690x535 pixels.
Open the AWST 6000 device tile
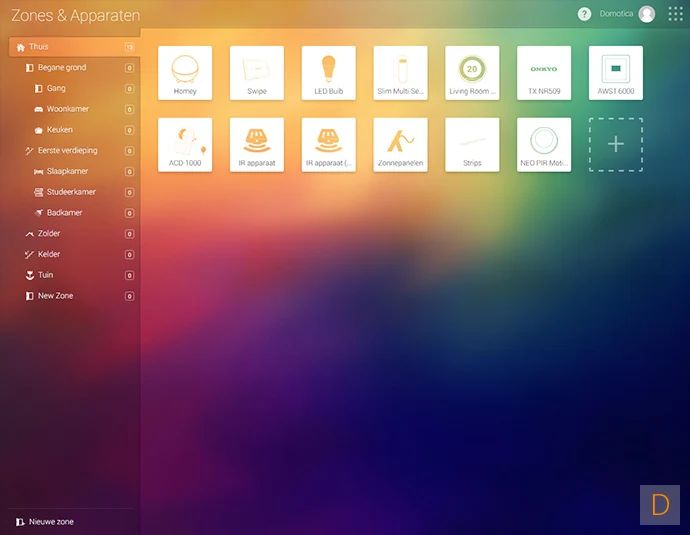616,73
